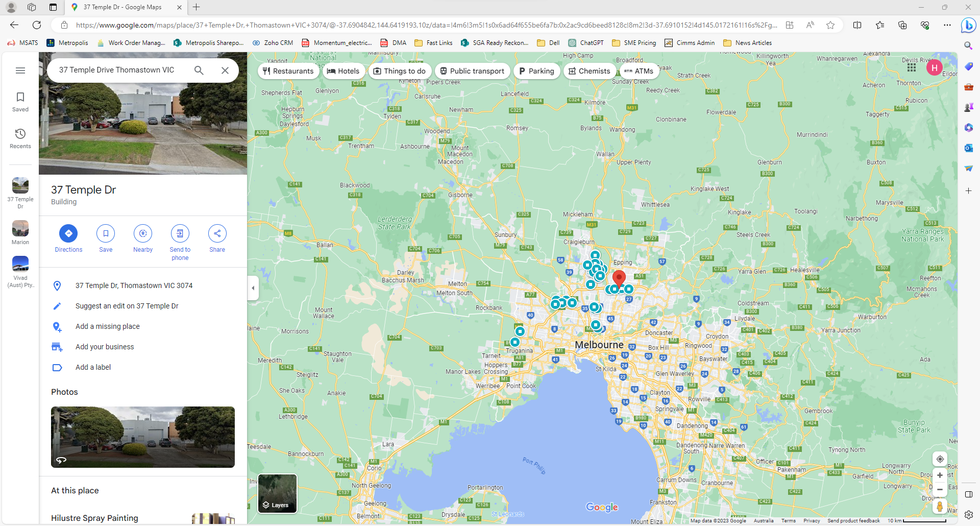
Task: Filter map by Things to do
Action: pyautogui.click(x=400, y=71)
